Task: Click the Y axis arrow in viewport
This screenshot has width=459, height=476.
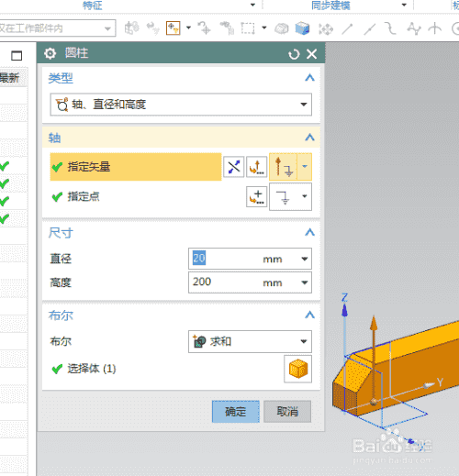Action: pyautogui.click(x=429, y=385)
